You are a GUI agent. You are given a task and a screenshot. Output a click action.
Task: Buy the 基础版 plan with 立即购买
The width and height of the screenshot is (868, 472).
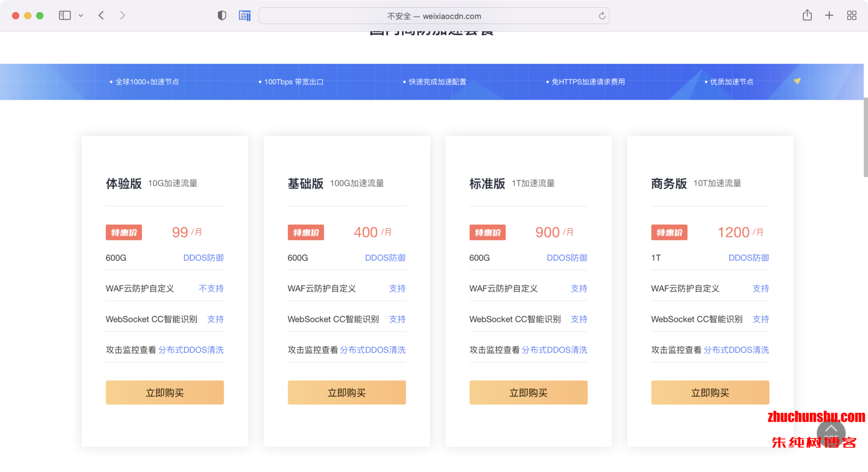click(x=347, y=393)
